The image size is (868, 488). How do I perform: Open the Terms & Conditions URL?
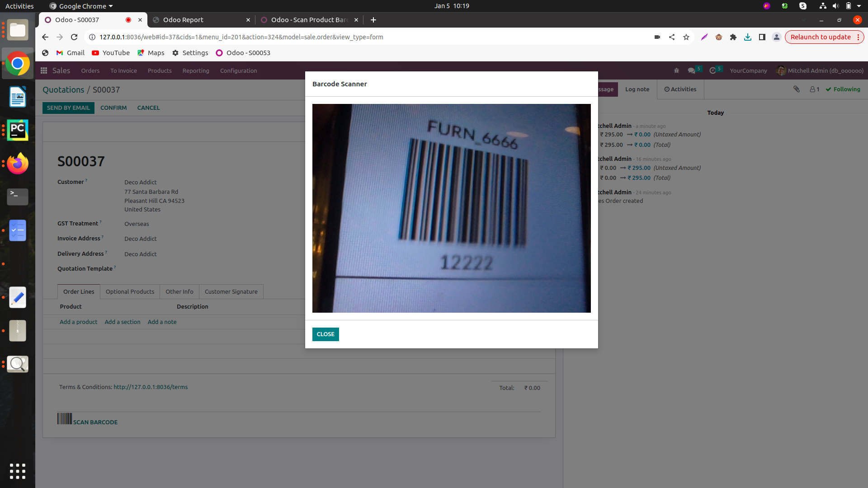tap(151, 387)
